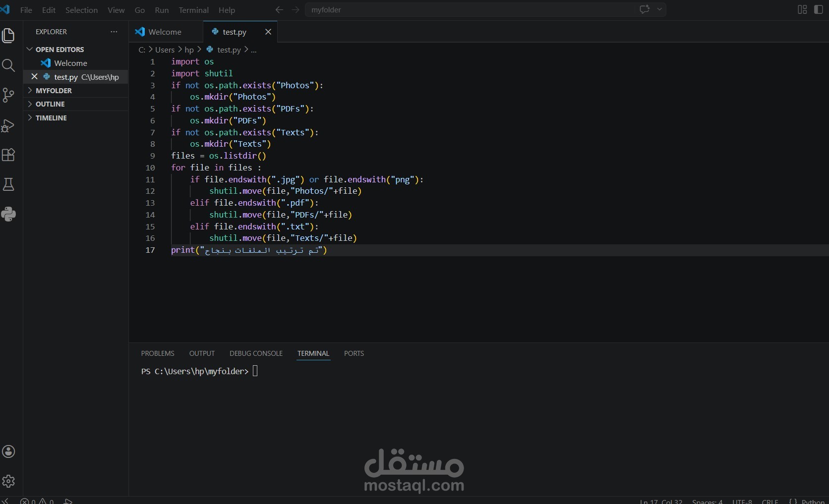
Task: Click Python language mode in status bar
Action: click(x=813, y=502)
